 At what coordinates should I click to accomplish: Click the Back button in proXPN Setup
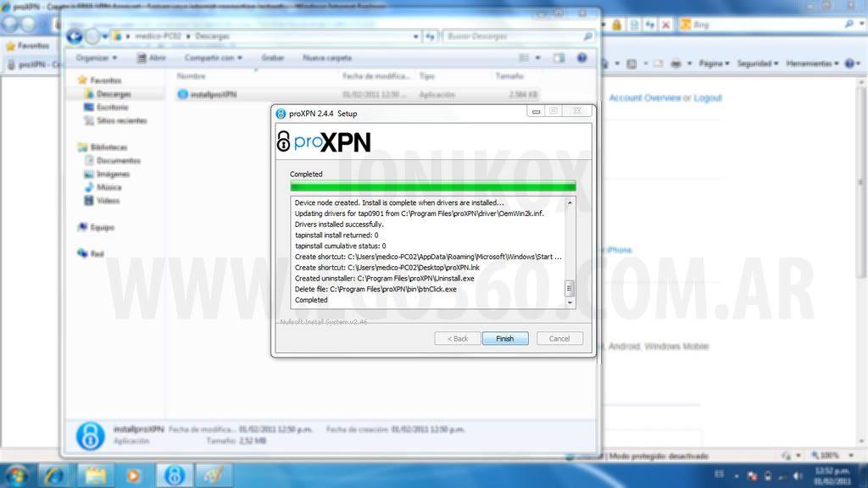(457, 339)
